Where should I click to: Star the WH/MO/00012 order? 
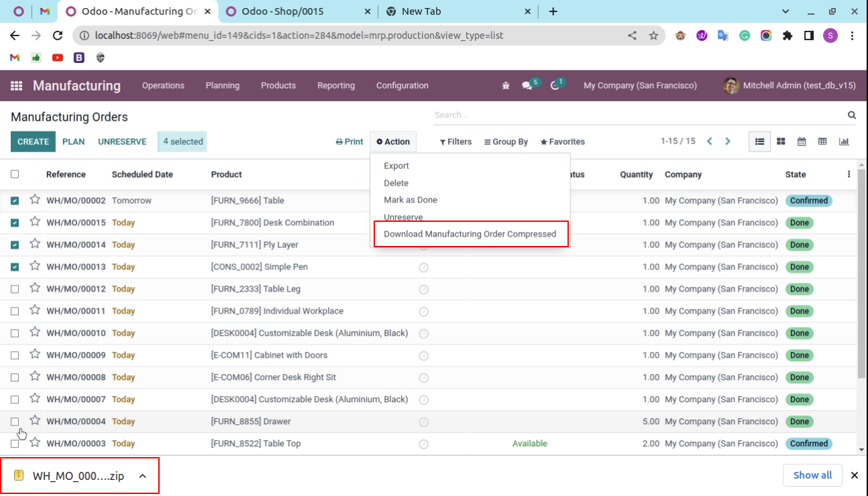click(35, 288)
